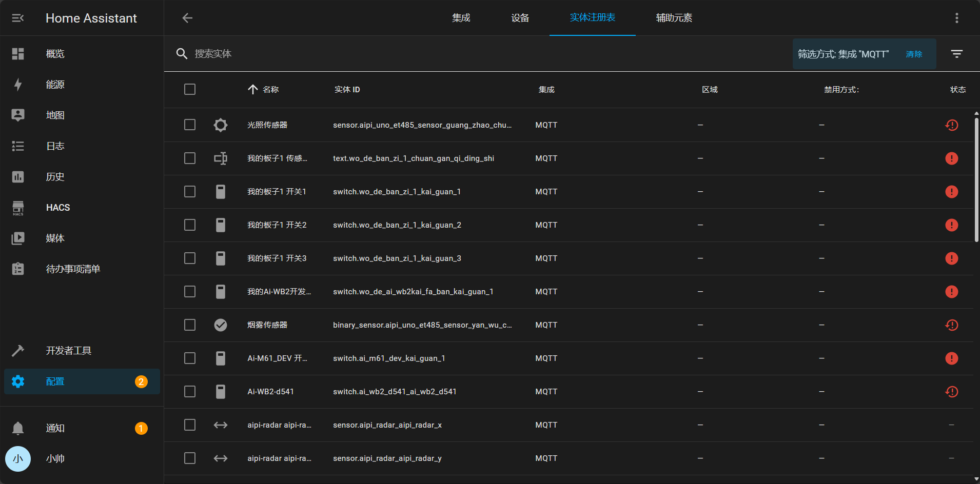Open the HACS store icon

coord(18,208)
